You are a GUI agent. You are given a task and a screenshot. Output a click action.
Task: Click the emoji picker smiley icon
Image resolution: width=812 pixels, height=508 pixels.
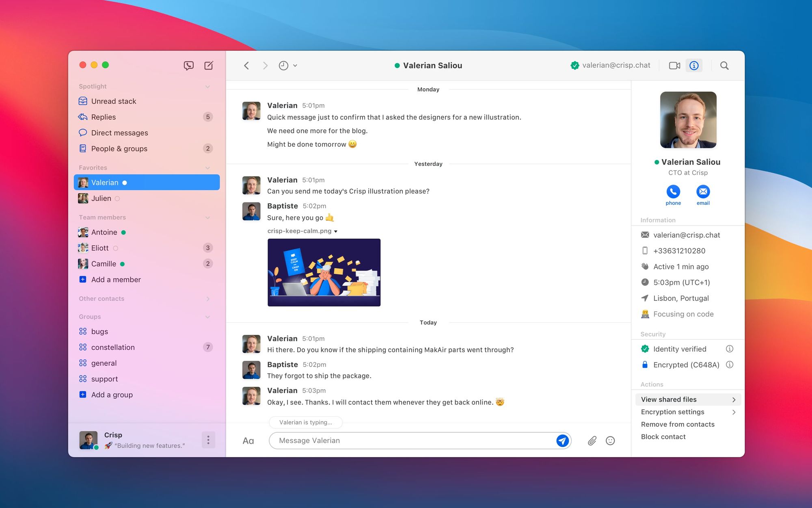tap(610, 440)
